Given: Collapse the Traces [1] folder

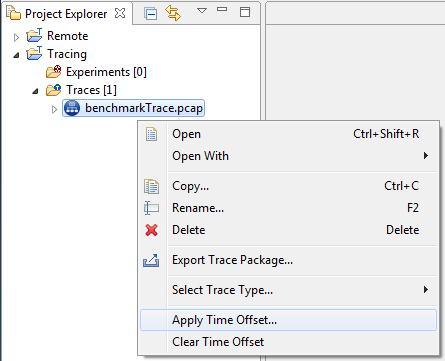Looking at the screenshot, I should click(35, 91).
